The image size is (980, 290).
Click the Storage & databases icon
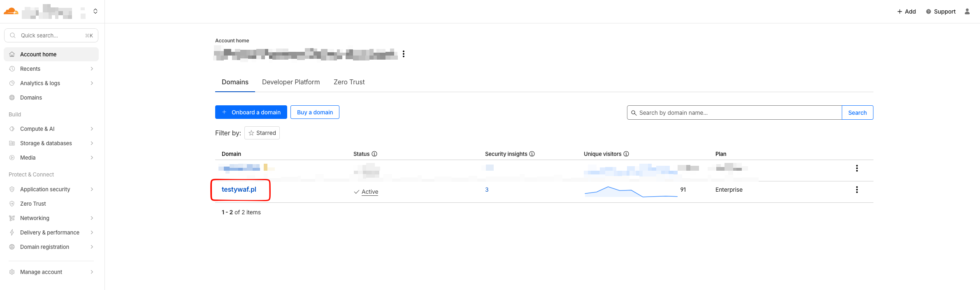(x=12, y=143)
